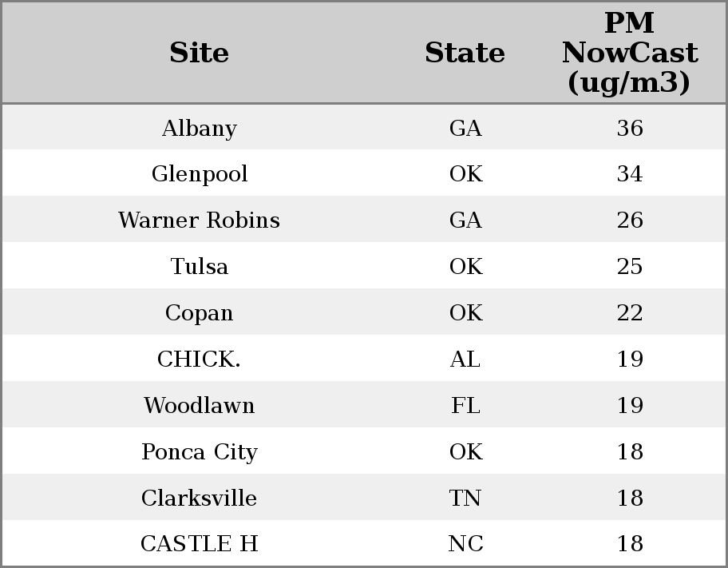Click the CHICK. site entry
This screenshot has width=728, height=568.
pyautogui.click(x=199, y=359)
